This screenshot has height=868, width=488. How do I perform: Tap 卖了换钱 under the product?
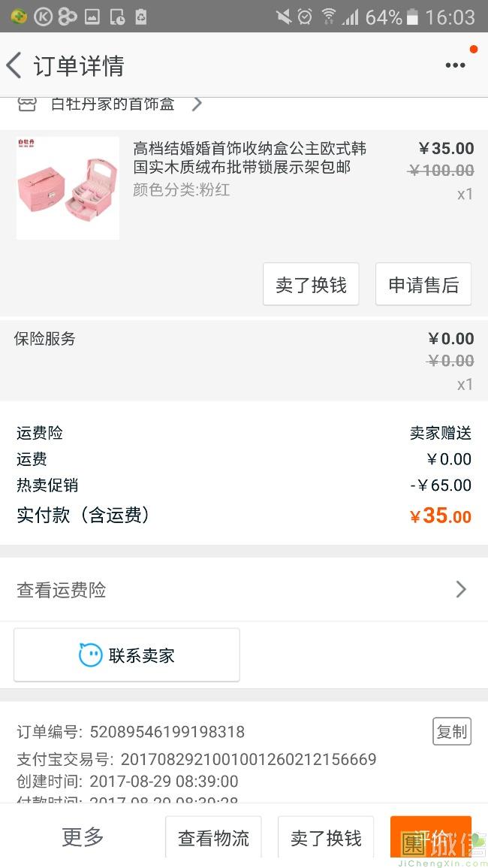[311, 284]
